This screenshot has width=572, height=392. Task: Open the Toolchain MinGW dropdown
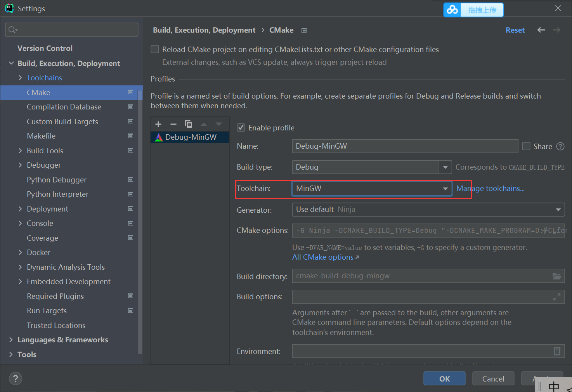pyautogui.click(x=372, y=188)
